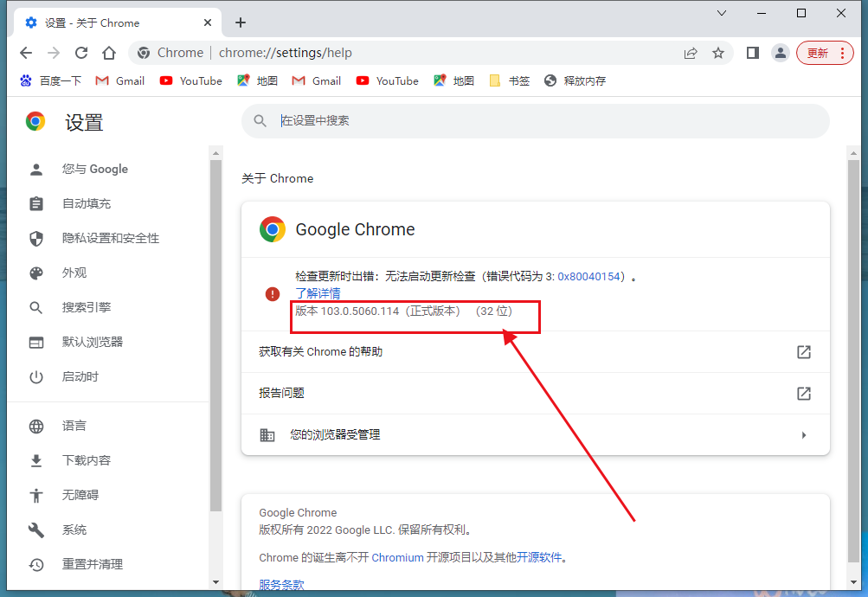Open the profile avatar menu
The image size is (868, 597).
(x=780, y=53)
